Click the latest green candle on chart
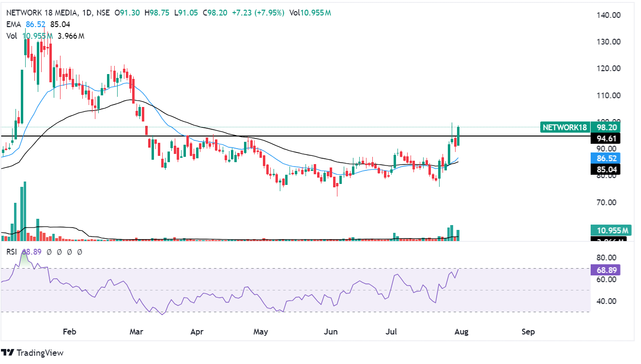 click(458, 136)
